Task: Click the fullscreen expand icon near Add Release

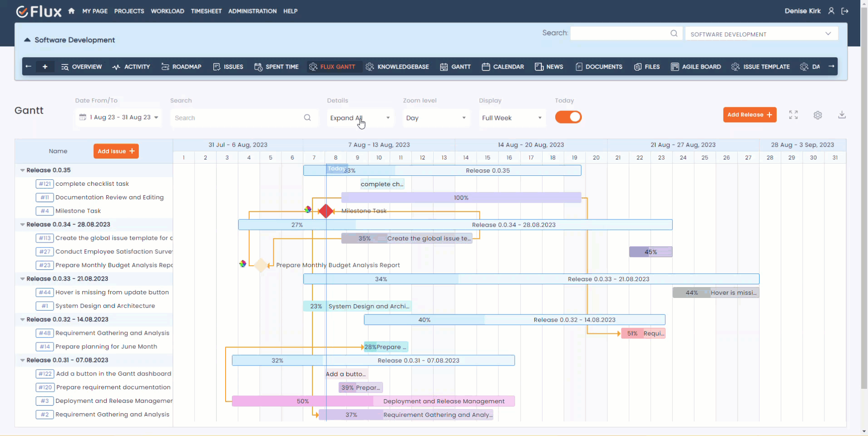Action: point(794,115)
